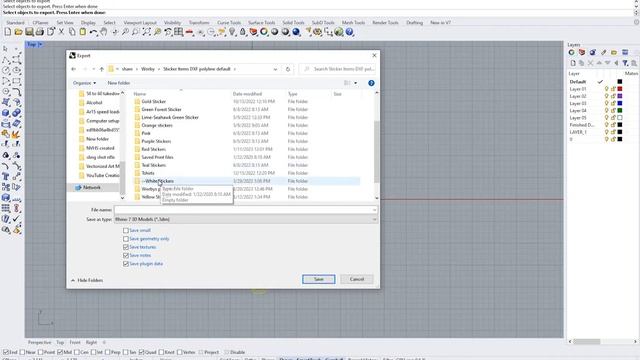
Task: Click the Refresh icon in Export dialog address bar
Action: pos(288,69)
